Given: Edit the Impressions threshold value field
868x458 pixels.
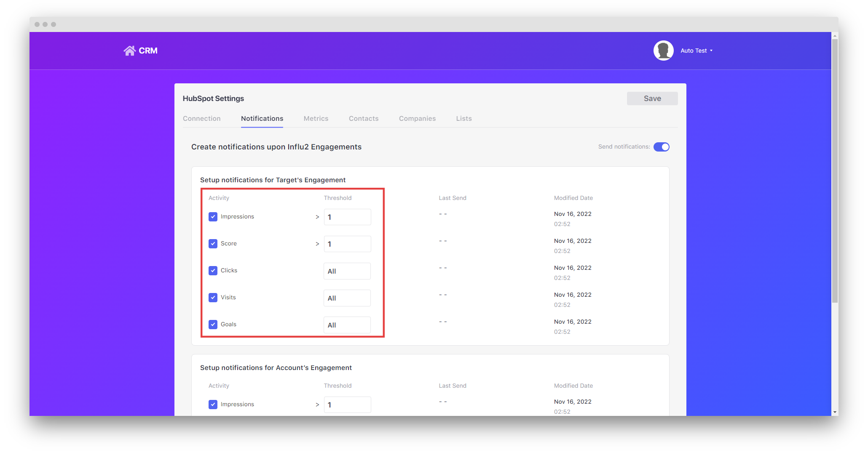Looking at the screenshot, I should [347, 217].
